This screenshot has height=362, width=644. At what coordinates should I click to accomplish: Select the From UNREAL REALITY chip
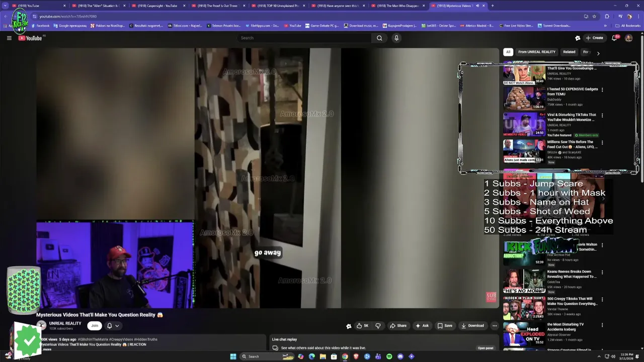click(537, 52)
